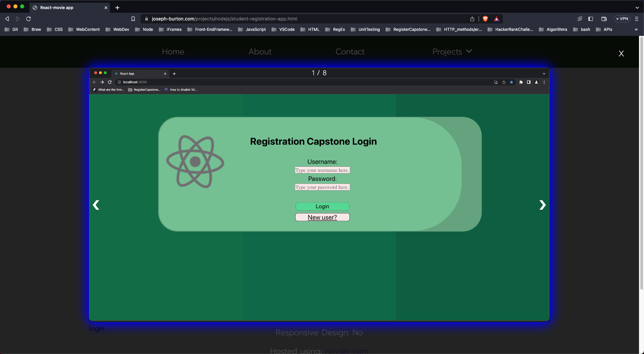The height and width of the screenshot is (354, 644).
Task: Open Brave Rewards triangle icon
Action: click(x=497, y=19)
